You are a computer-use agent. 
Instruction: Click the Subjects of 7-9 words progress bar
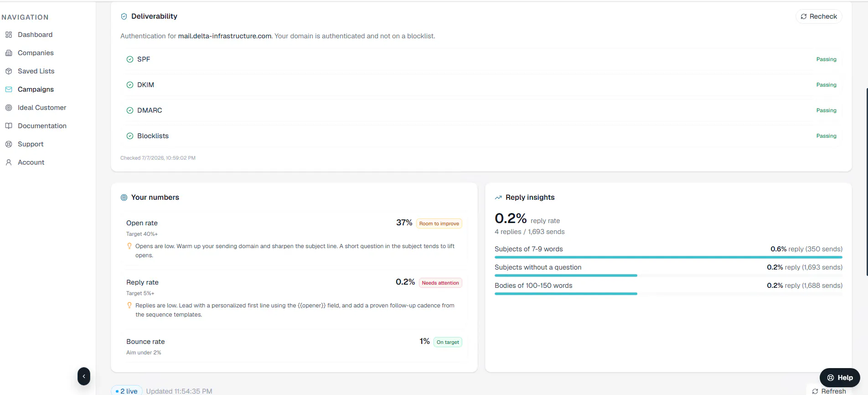coord(668,257)
